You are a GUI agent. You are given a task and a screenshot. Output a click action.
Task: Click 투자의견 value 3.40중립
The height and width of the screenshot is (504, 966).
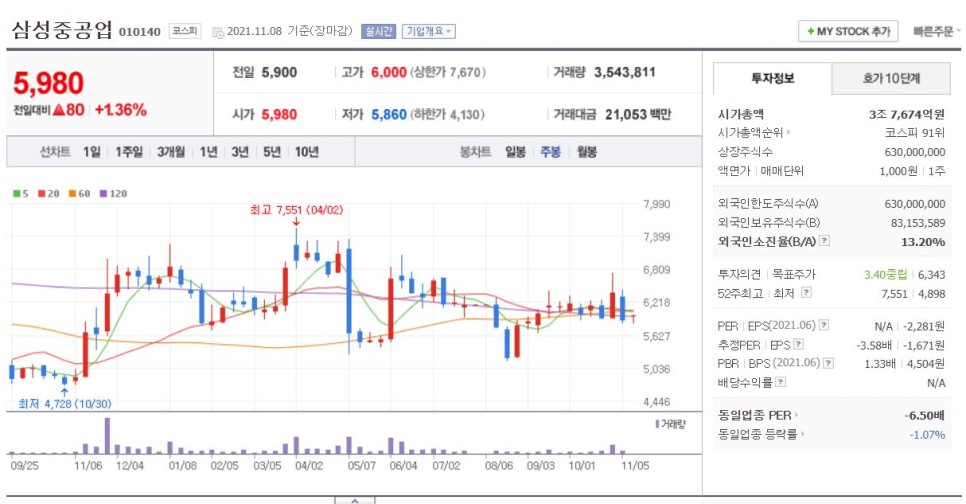885,274
